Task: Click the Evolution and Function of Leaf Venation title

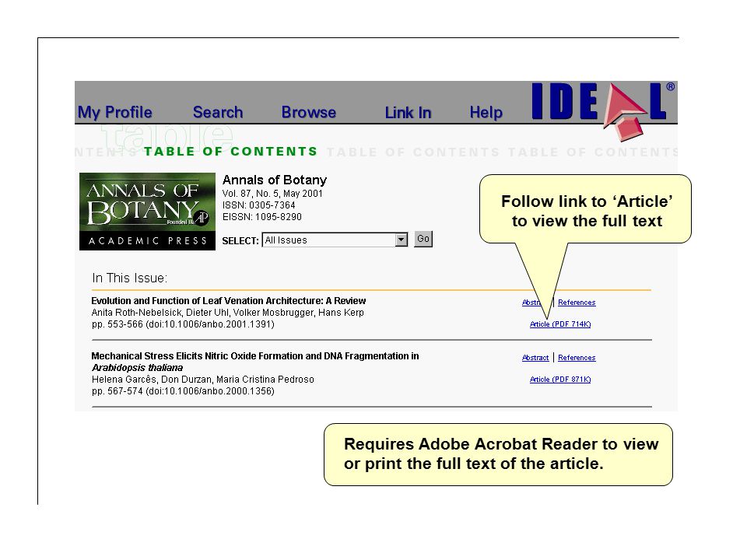Action: [x=229, y=301]
